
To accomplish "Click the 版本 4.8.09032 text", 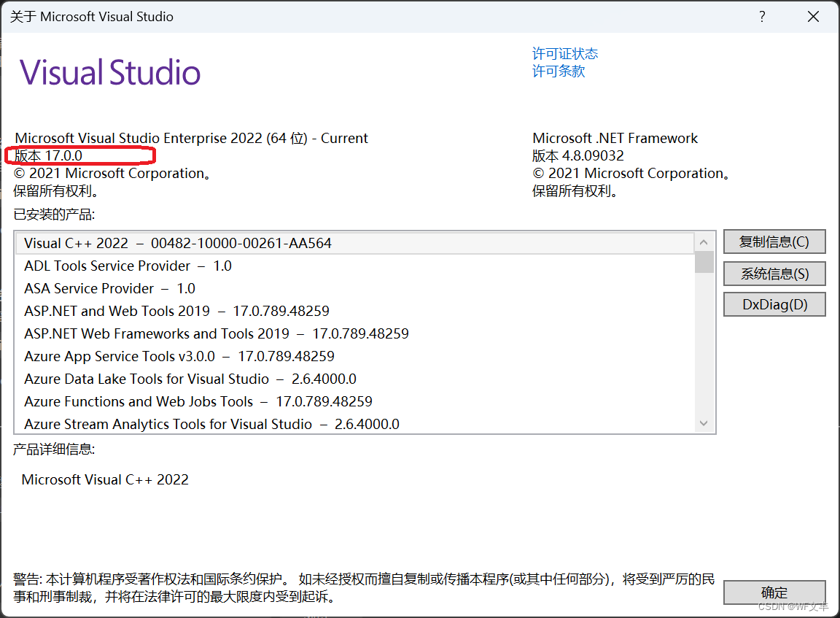I will (x=578, y=156).
